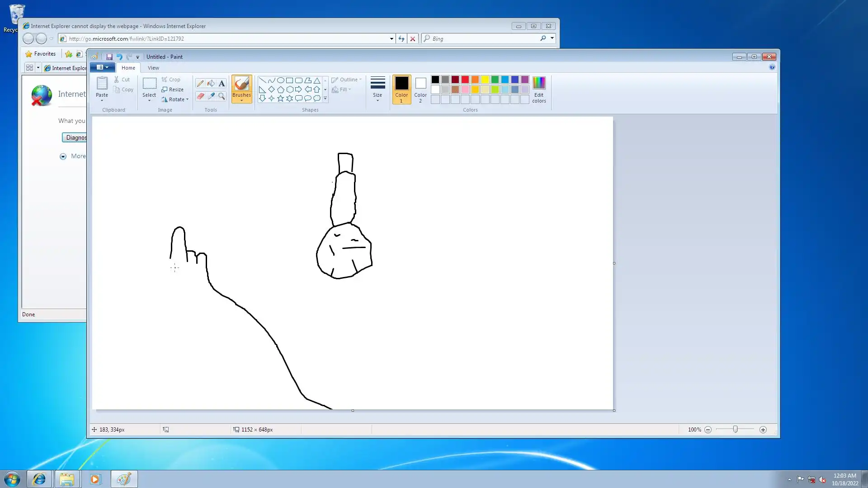This screenshot has width=868, height=488.
Task: Switch to the Home tab
Action: click(128, 68)
